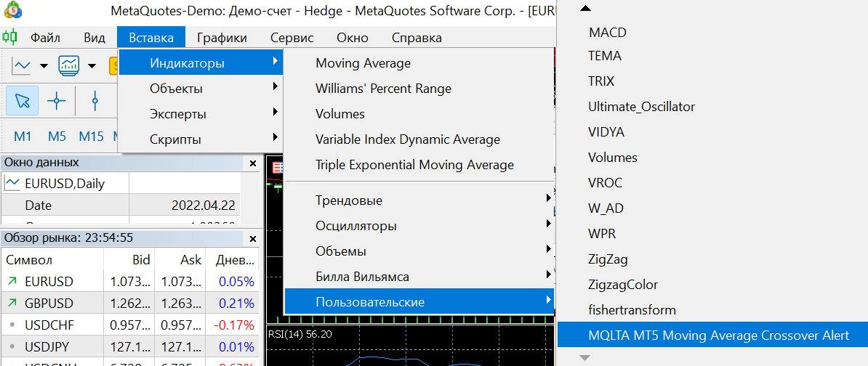Screen dimensions: 868x366
Task: Open the Файл menu
Action: tap(45, 38)
